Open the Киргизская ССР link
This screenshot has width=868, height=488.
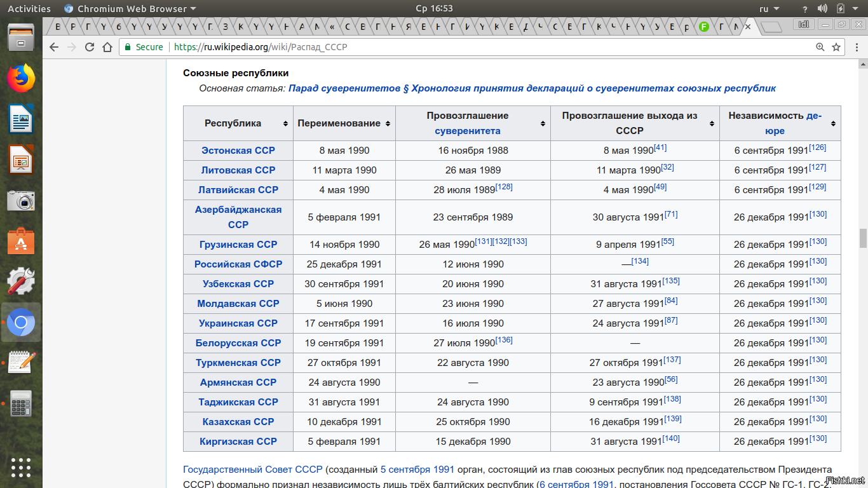238,442
